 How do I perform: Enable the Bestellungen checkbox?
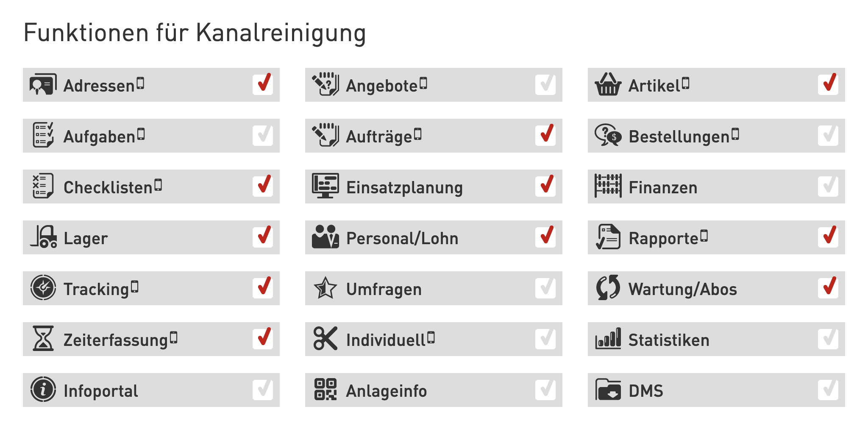coord(828,135)
